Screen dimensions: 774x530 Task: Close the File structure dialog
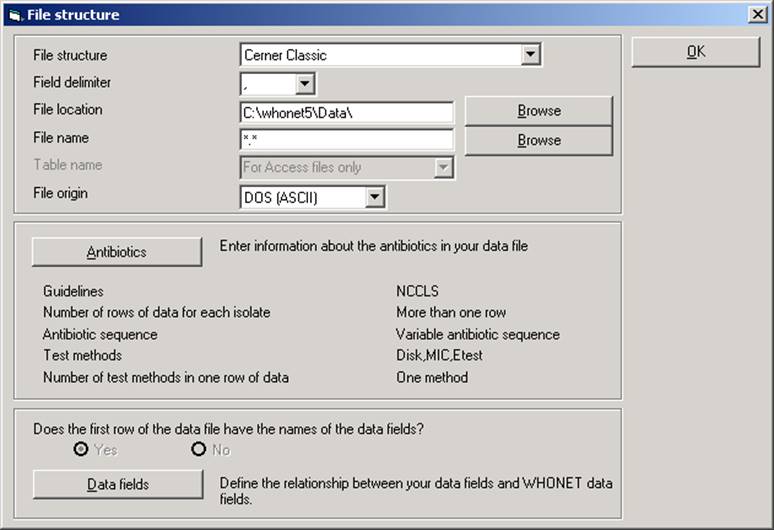point(758,14)
